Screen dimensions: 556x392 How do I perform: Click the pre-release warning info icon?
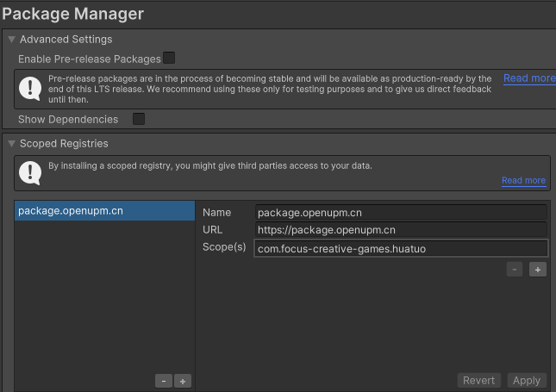[31, 88]
